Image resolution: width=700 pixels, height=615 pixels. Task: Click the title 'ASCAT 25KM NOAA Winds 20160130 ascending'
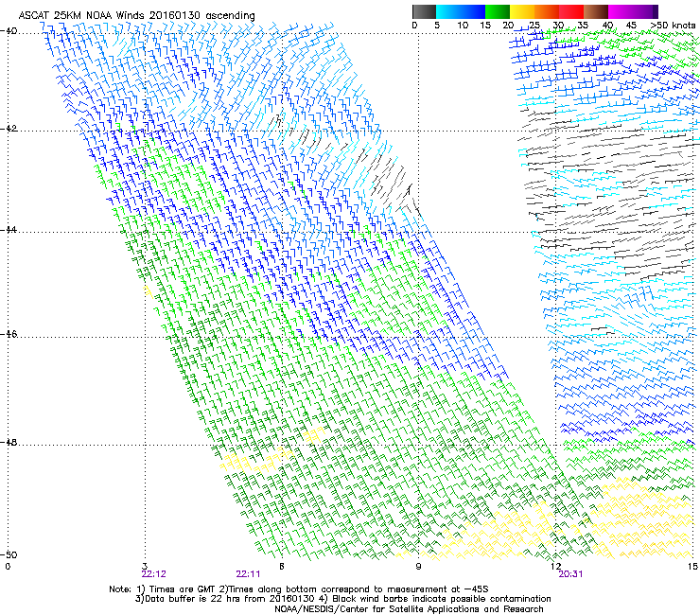click(x=136, y=16)
